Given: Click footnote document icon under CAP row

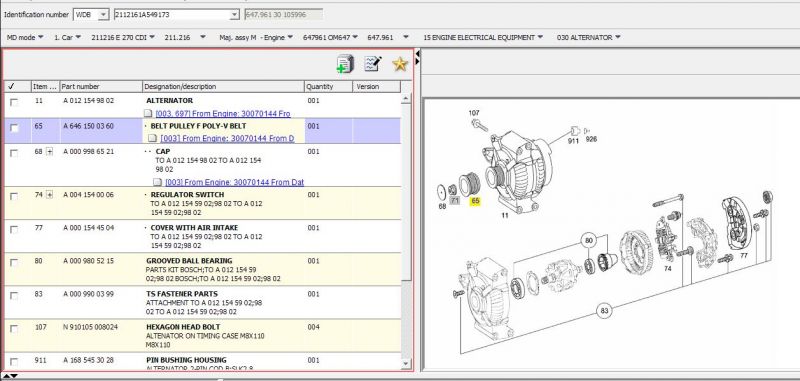Looking at the screenshot, I should [x=158, y=182].
